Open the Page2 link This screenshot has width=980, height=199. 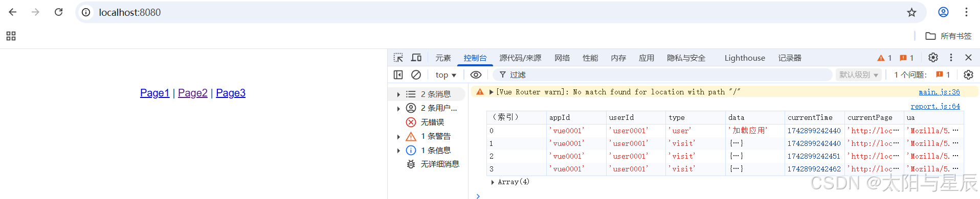[x=193, y=93]
